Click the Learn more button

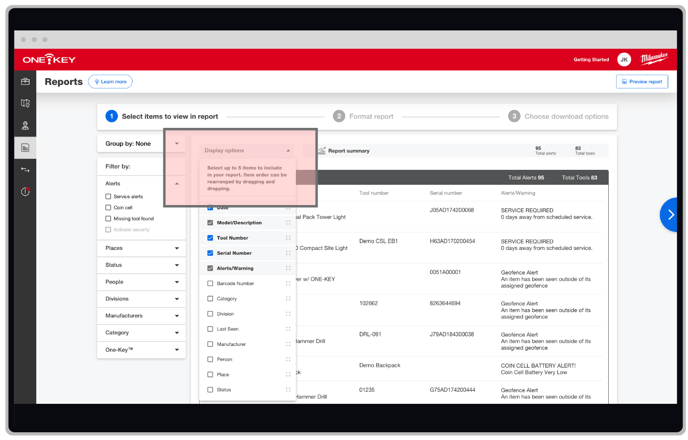tap(110, 82)
